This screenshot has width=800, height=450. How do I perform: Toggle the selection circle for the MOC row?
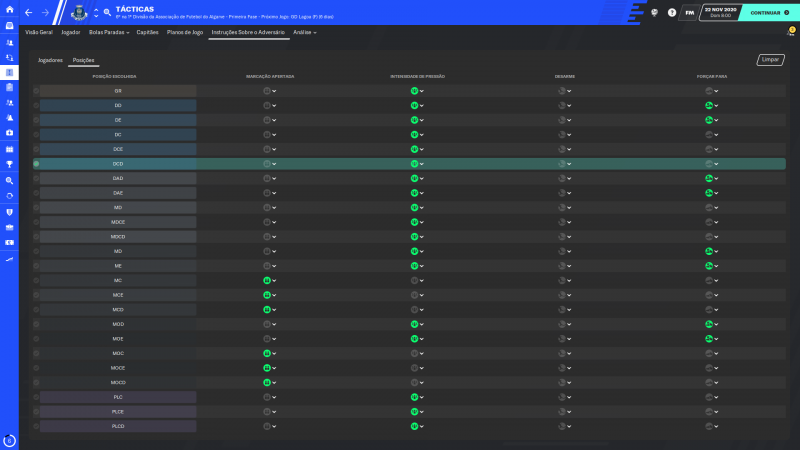click(x=36, y=353)
